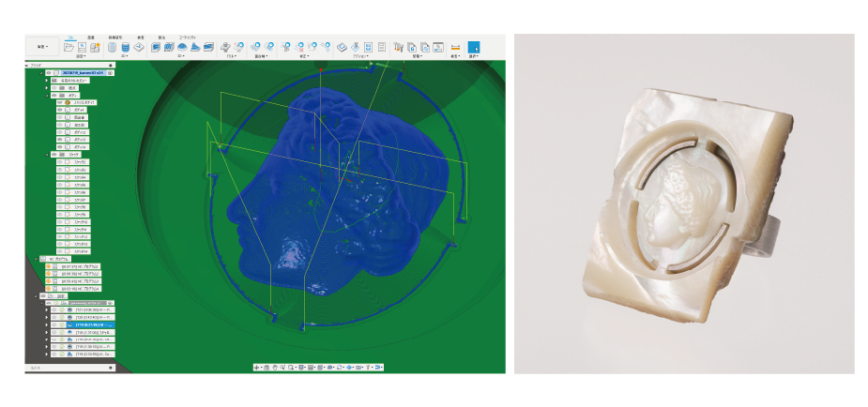Select the 2D adaptive clearing cylinder icon
Viewport: 868px width, 407px height.
pos(112,47)
